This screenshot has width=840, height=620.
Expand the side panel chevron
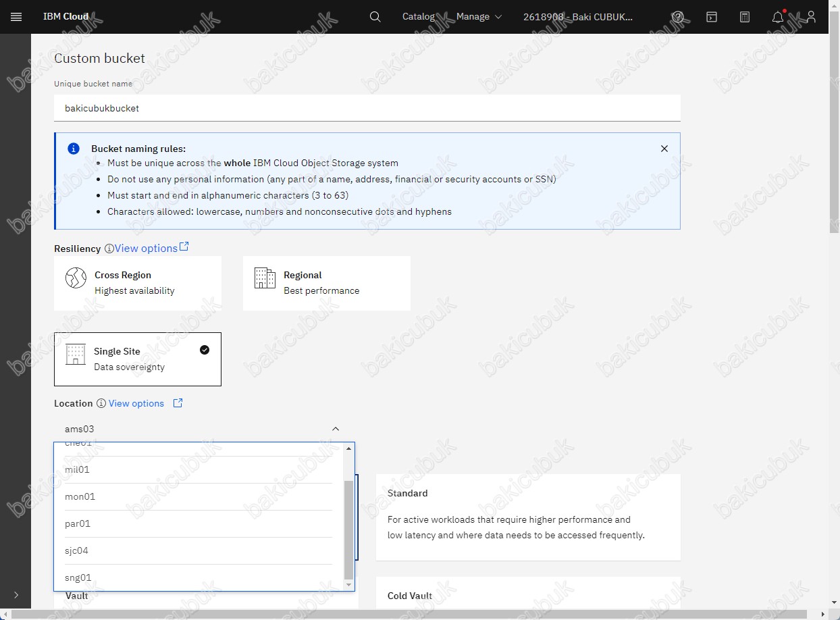click(x=16, y=595)
